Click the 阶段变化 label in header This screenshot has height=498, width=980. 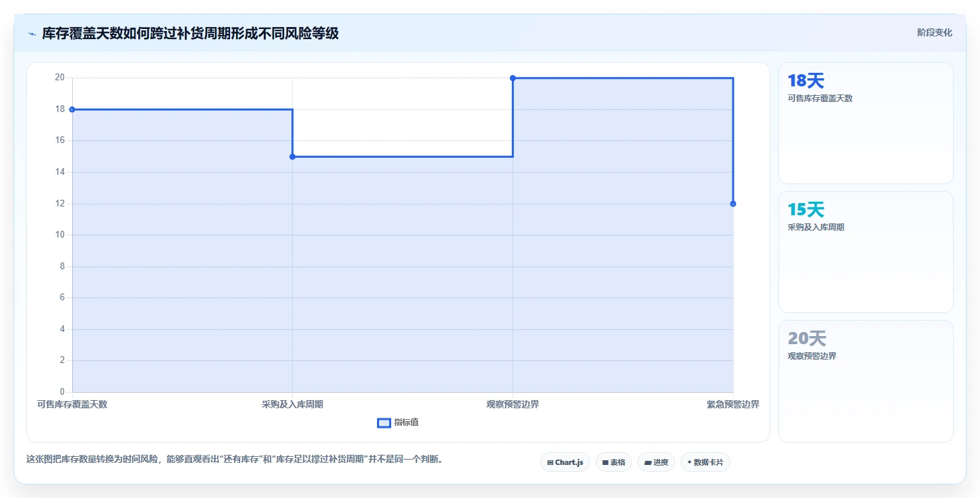935,32
